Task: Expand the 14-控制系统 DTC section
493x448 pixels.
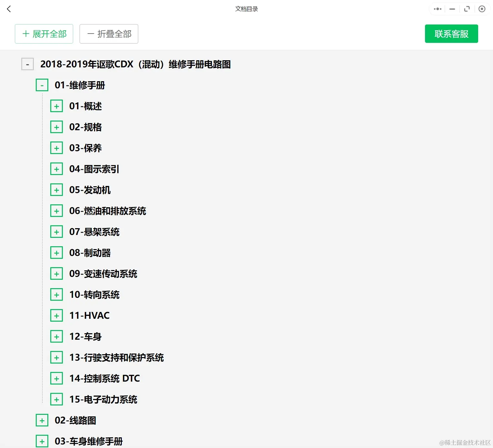Action: click(x=57, y=378)
